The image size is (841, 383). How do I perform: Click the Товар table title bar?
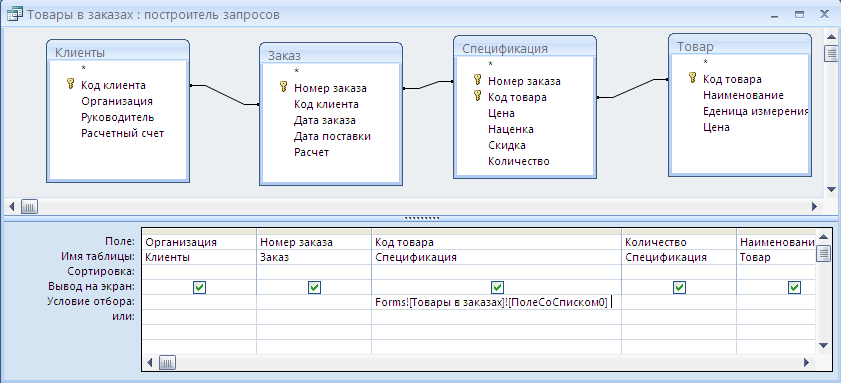coord(740,46)
